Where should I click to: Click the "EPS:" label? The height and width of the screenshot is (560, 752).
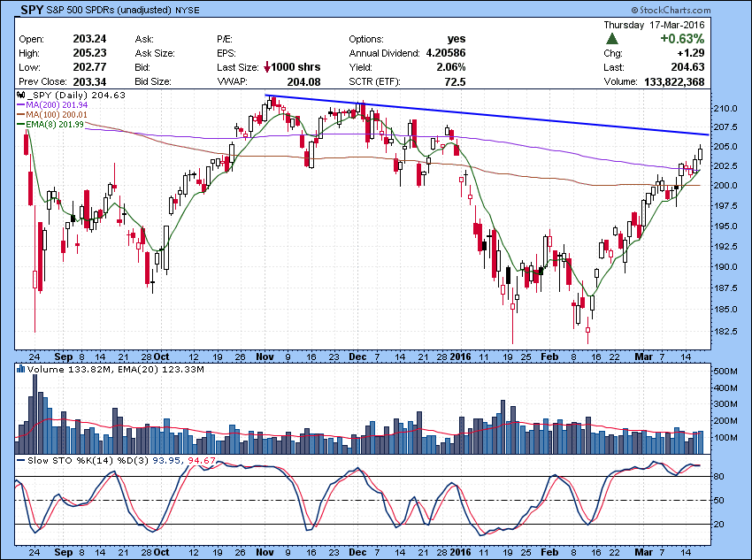click(x=226, y=53)
